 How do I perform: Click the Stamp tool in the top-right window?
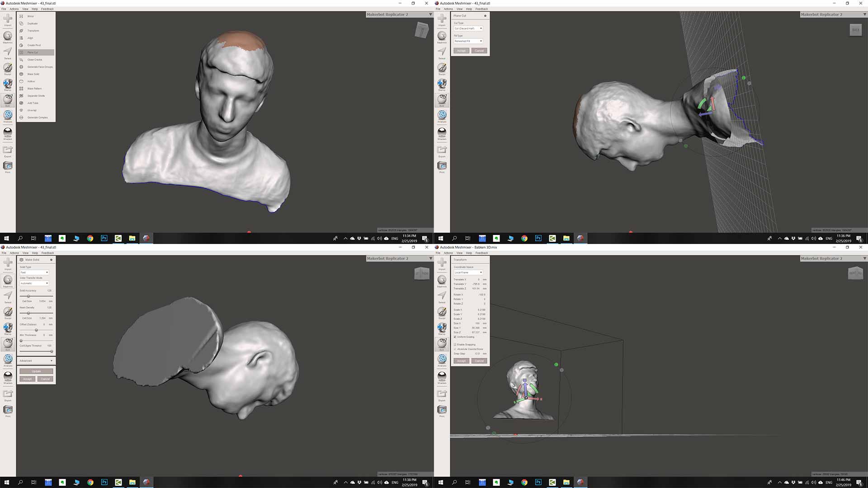pyautogui.click(x=442, y=84)
